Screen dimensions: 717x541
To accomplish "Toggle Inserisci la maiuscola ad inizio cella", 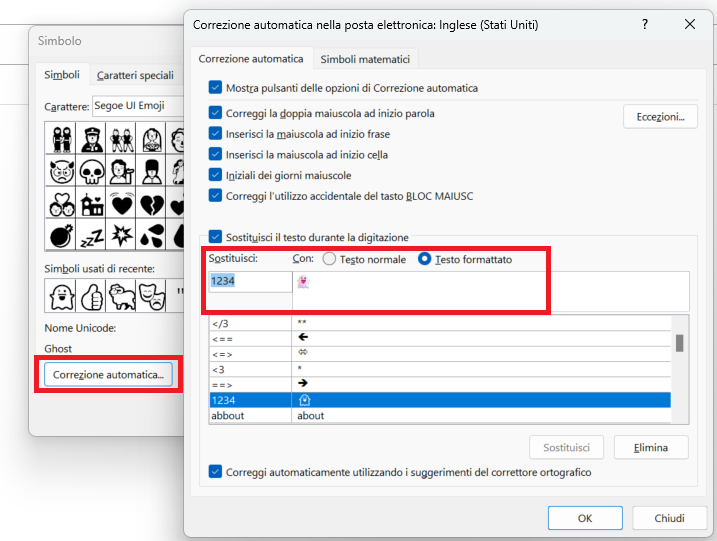I will [215, 154].
